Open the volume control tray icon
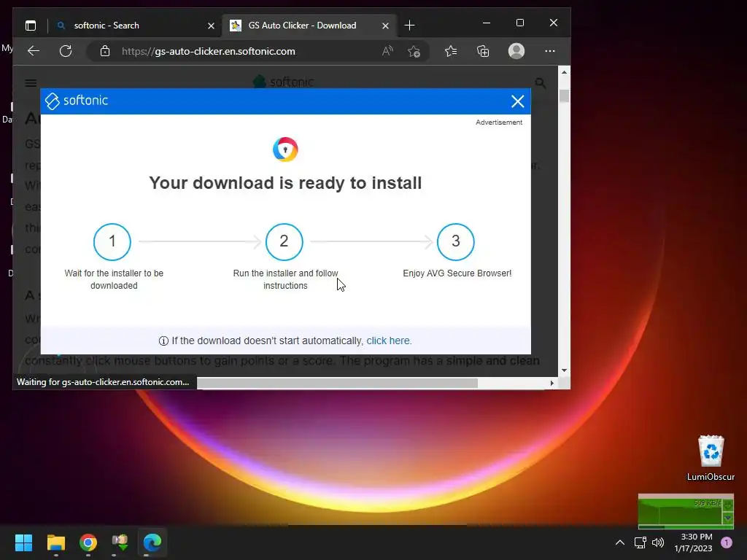The width and height of the screenshot is (747, 560). coord(658,542)
